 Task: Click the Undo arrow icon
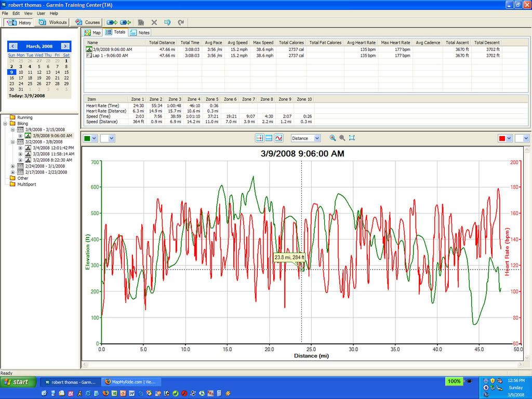[167, 22]
